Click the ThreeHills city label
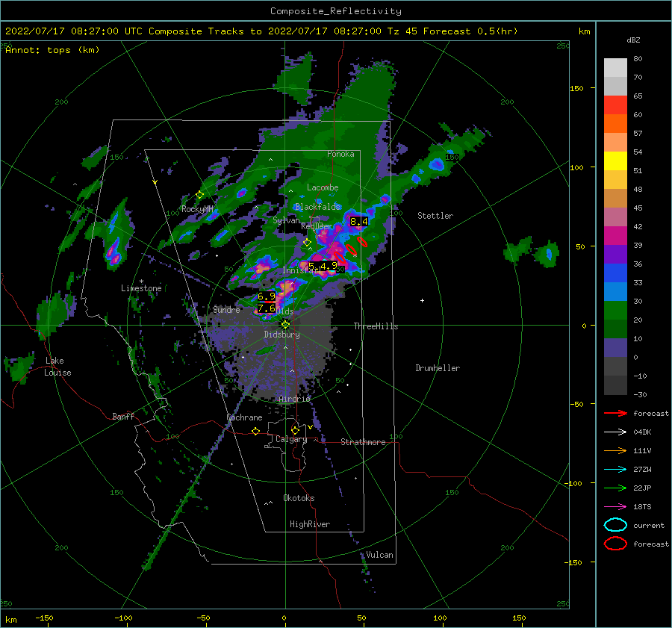672x628 pixels. (376, 326)
